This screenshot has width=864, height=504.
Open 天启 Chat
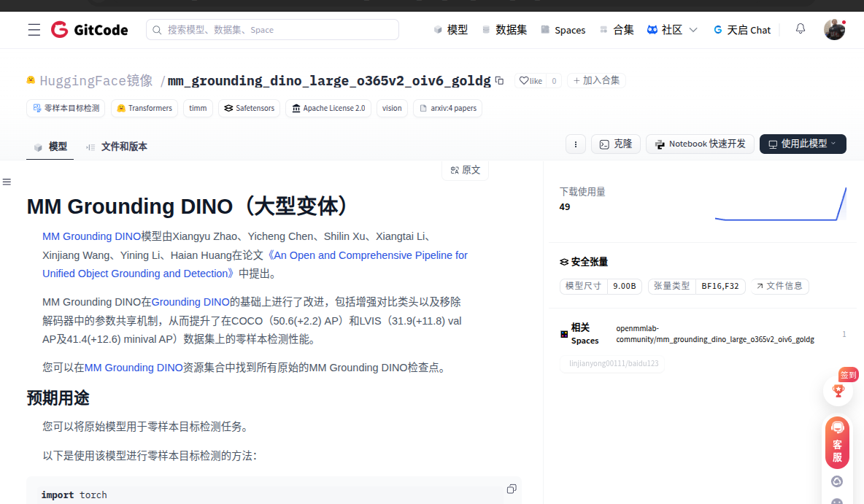pos(741,30)
